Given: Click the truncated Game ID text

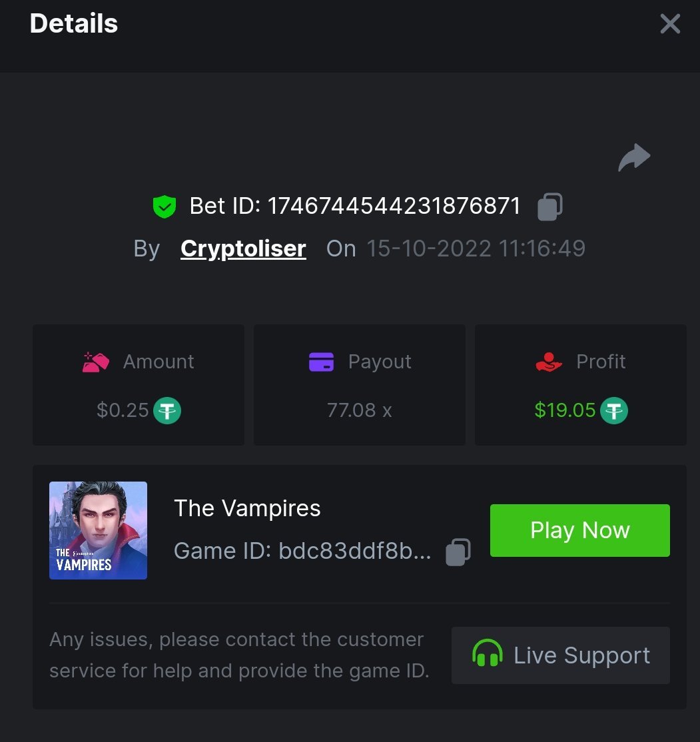Looking at the screenshot, I should point(302,552).
